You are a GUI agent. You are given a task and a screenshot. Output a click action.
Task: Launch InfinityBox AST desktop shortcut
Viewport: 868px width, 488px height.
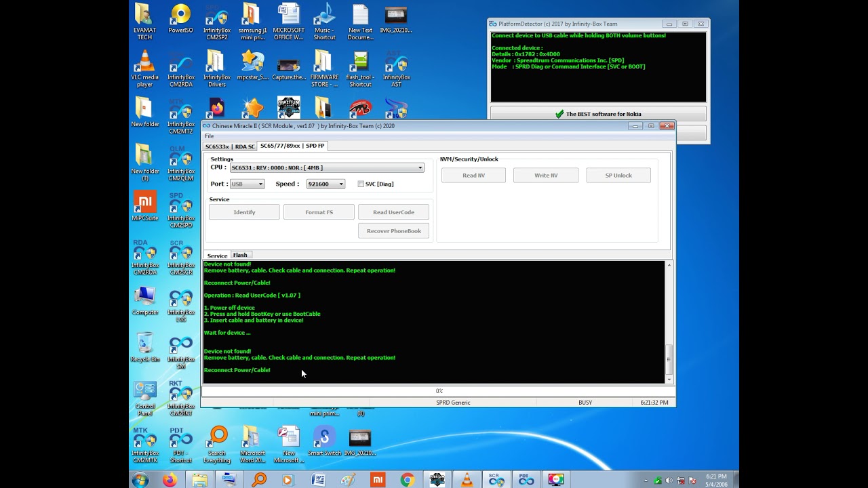pos(396,68)
